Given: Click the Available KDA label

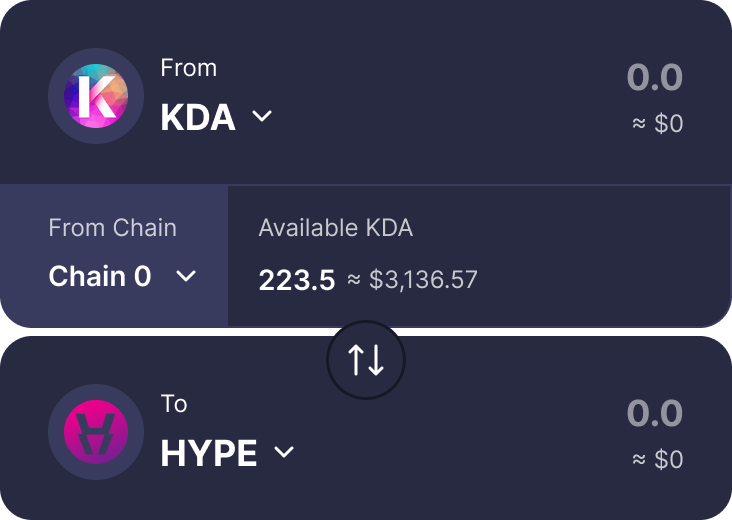Looking at the screenshot, I should pos(336,228).
